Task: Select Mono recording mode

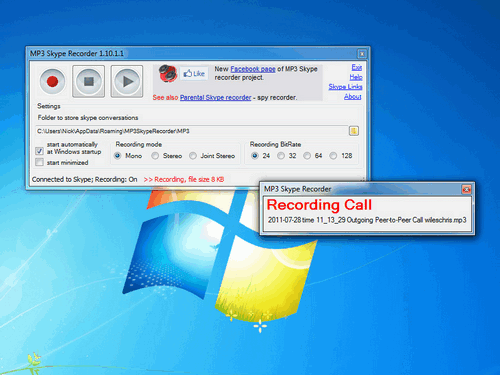Action: (117, 156)
